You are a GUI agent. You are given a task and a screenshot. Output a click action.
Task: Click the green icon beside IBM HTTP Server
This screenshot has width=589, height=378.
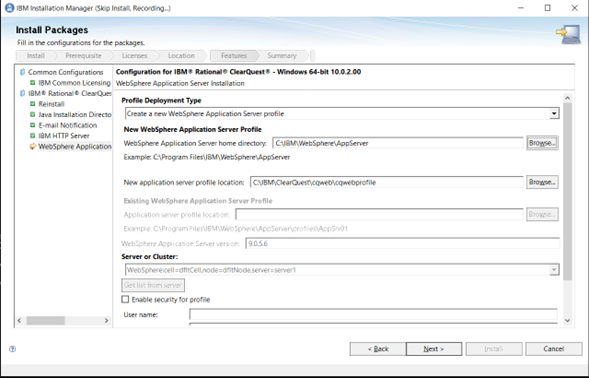(x=33, y=136)
